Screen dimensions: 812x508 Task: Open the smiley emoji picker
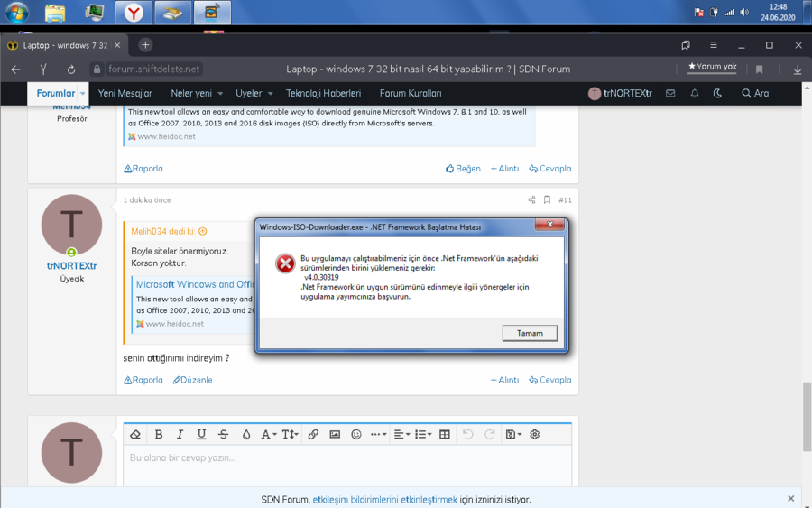(355, 435)
